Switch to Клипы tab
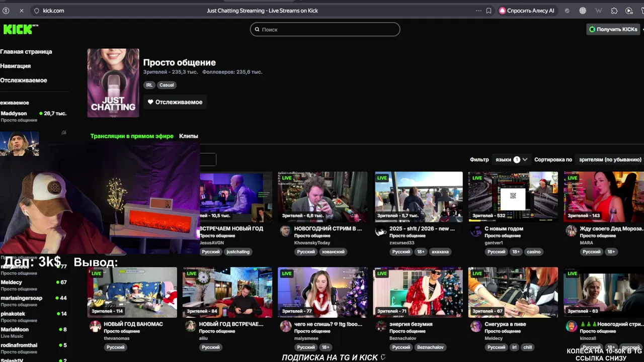The height and width of the screenshot is (362, 644). pos(189,136)
